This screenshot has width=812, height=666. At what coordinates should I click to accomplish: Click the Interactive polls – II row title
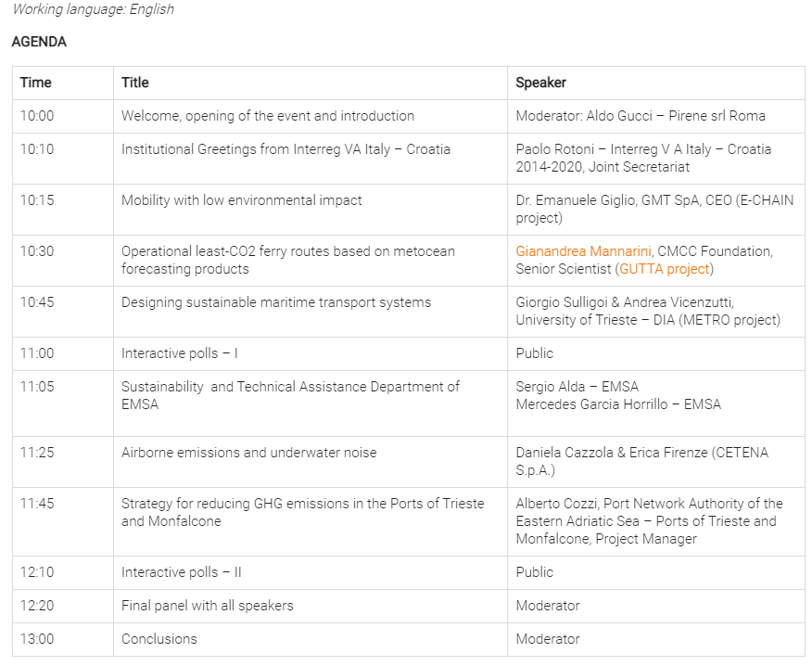point(182,572)
